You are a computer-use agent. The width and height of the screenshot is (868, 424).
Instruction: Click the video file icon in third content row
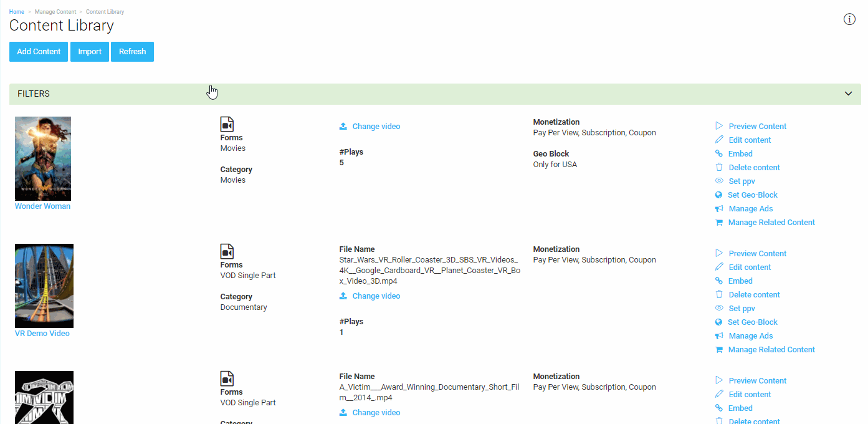click(x=227, y=378)
